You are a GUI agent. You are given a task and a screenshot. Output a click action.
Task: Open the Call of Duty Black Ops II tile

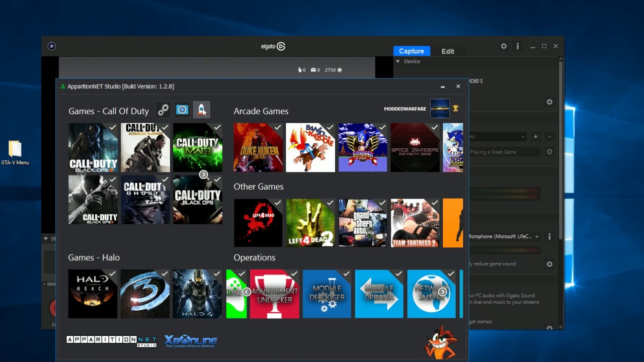(x=93, y=200)
